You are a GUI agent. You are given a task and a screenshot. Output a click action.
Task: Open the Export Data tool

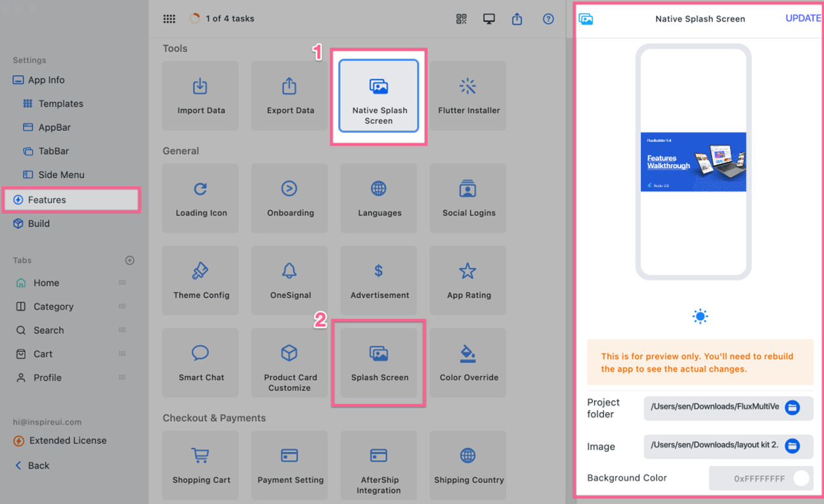pos(290,96)
